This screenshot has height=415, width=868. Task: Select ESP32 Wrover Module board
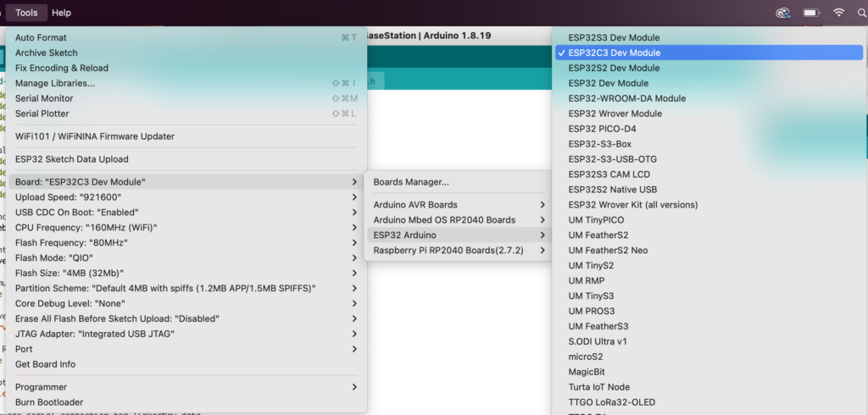coord(709,113)
